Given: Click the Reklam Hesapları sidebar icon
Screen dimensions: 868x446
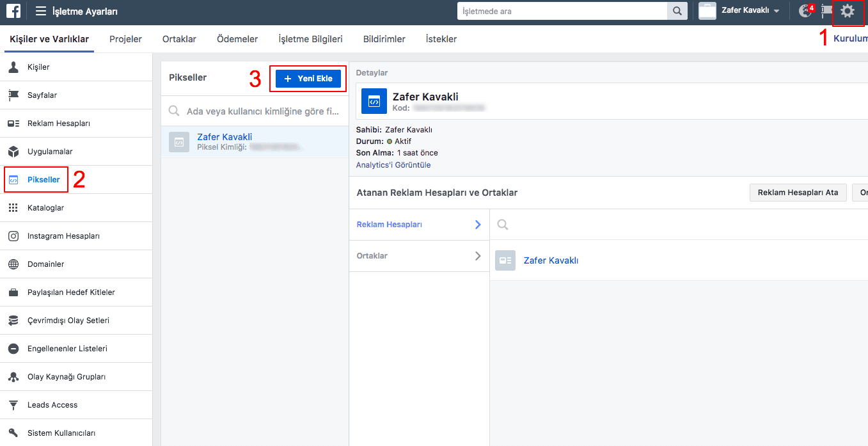Looking at the screenshot, I should click(x=13, y=123).
